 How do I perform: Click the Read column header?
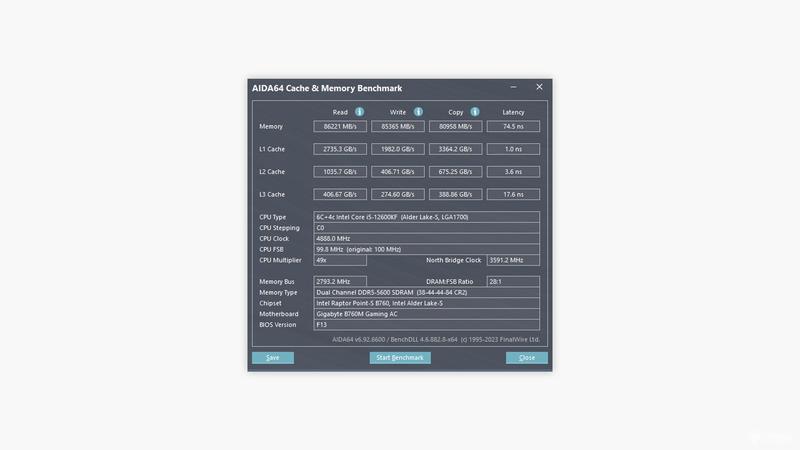pyautogui.click(x=340, y=112)
